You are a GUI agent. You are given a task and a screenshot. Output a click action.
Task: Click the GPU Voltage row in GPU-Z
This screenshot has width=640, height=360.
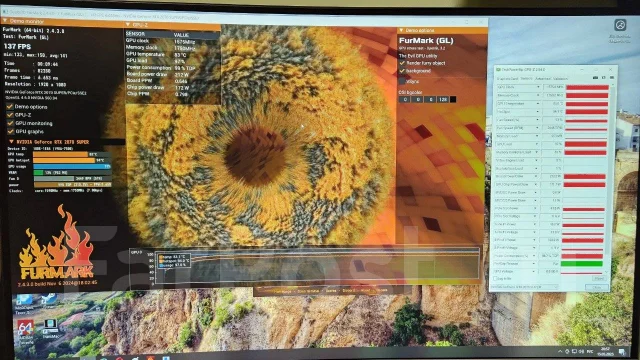tap(547, 271)
